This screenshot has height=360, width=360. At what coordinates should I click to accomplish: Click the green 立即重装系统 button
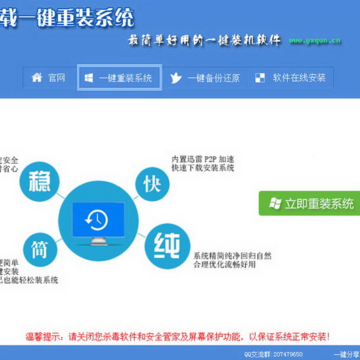click(309, 203)
